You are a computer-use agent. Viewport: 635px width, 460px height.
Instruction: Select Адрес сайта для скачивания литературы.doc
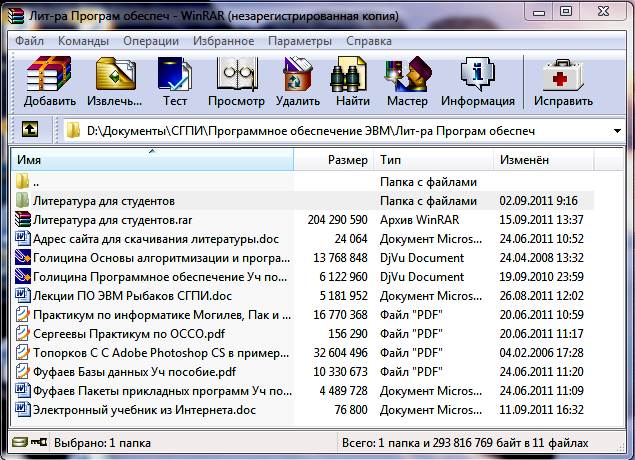pyautogui.click(x=156, y=239)
